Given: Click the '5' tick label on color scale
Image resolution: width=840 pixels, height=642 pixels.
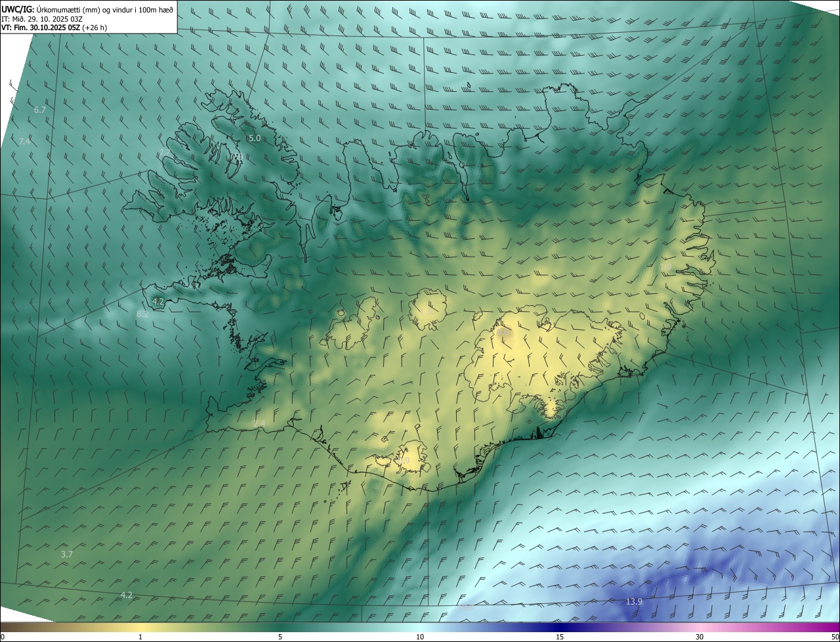Looking at the screenshot, I should pos(280,637).
